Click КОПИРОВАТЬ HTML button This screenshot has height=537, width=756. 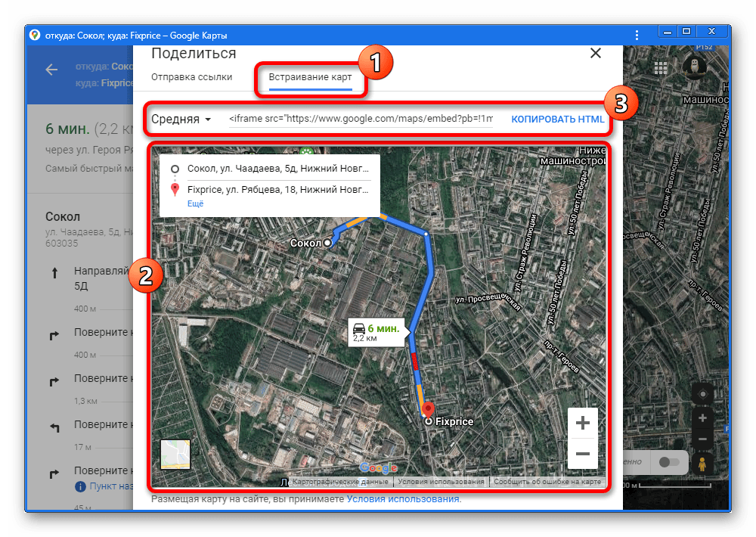click(557, 120)
